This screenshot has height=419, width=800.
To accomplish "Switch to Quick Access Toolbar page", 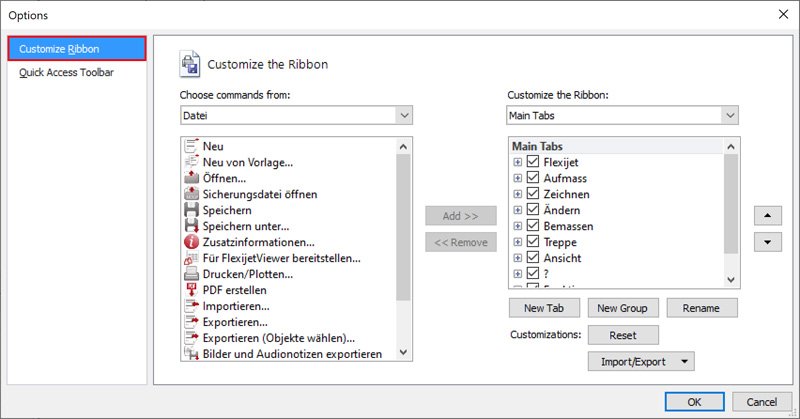I will (66, 72).
